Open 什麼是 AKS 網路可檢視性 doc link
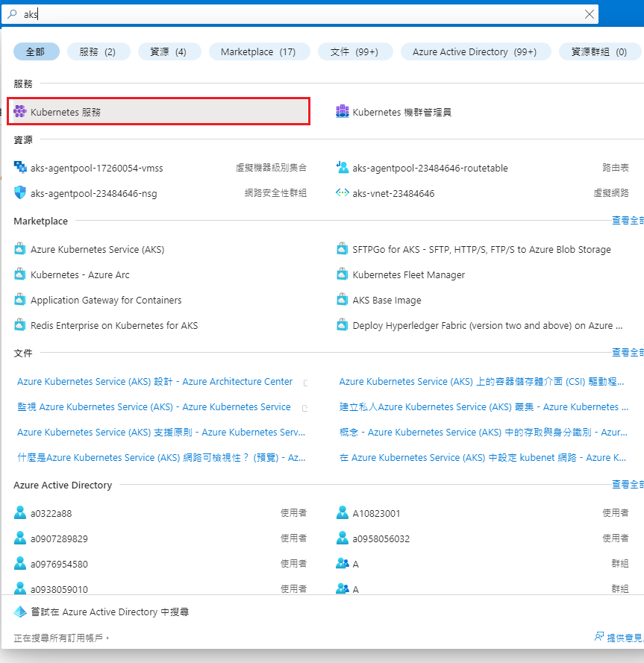This screenshot has width=644, height=663. [161, 457]
